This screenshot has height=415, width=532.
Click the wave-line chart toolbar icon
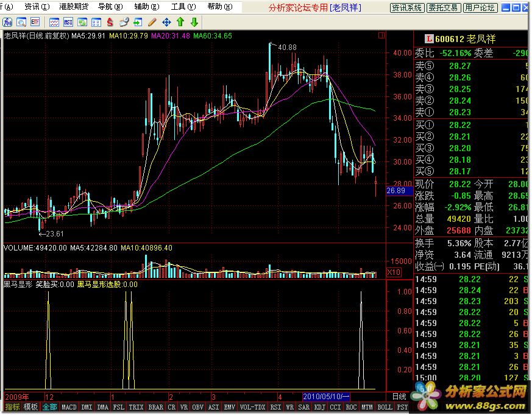(54, 23)
